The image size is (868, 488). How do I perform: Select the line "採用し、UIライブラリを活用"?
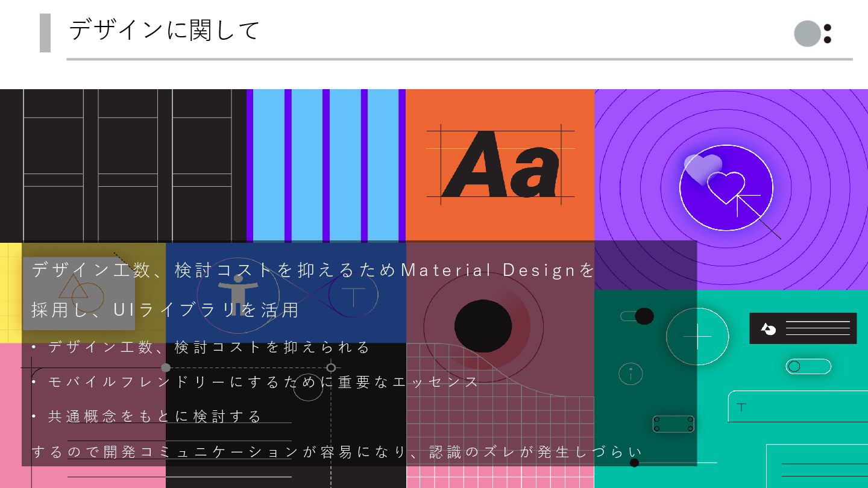click(x=165, y=310)
